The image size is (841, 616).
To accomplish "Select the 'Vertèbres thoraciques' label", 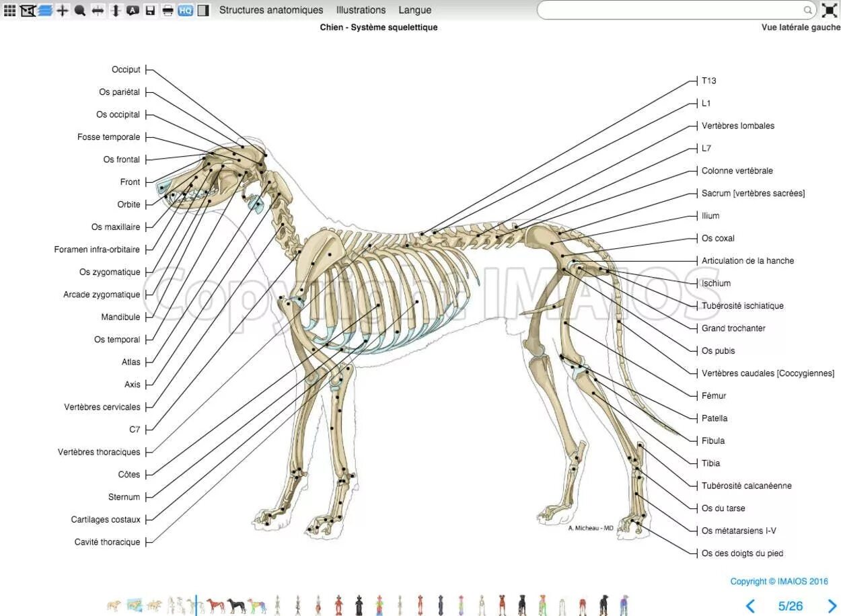I will pyautogui.click(x=100, y=453).
